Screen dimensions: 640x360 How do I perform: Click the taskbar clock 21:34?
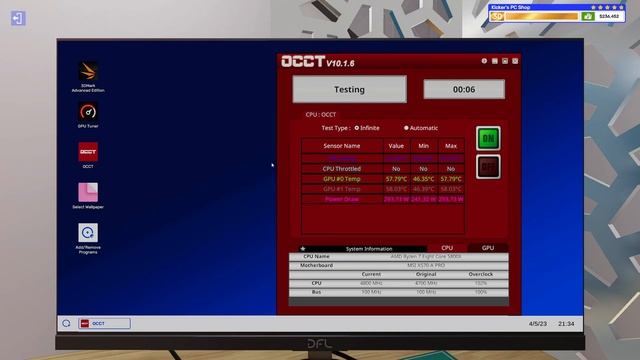[566, 324]
